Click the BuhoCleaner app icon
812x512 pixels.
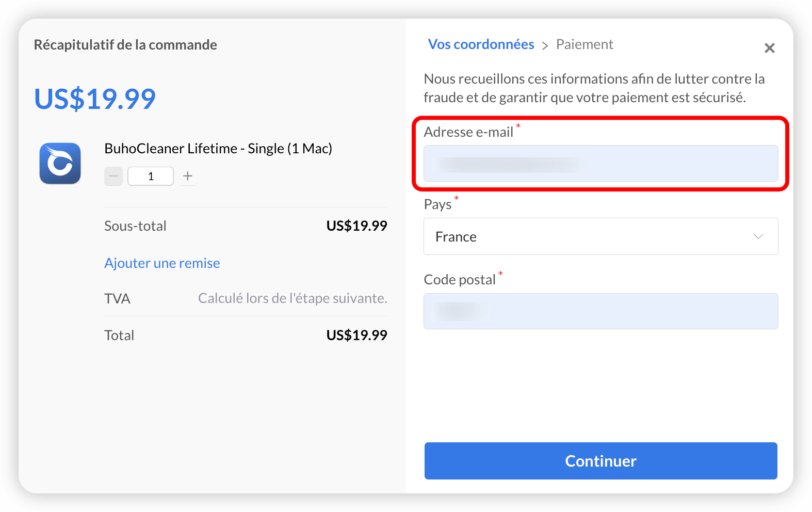point(60,164)
